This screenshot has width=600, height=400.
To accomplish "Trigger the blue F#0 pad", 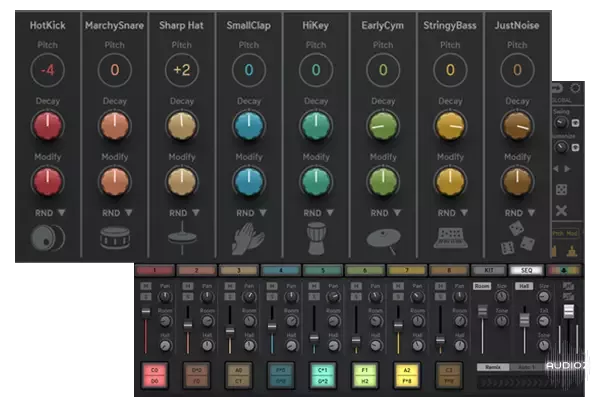I will (x=281, y=376).
